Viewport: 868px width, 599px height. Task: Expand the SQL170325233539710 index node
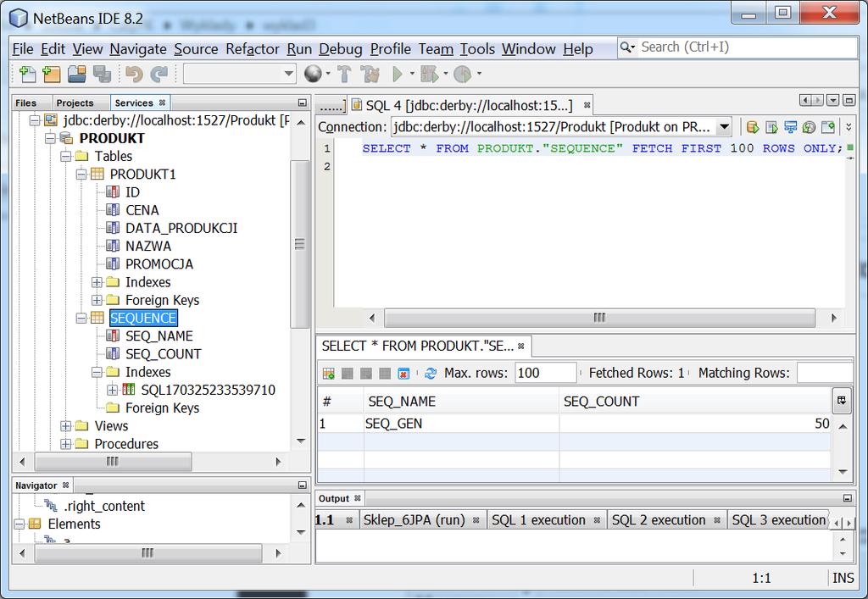click(x=113, y=390)
